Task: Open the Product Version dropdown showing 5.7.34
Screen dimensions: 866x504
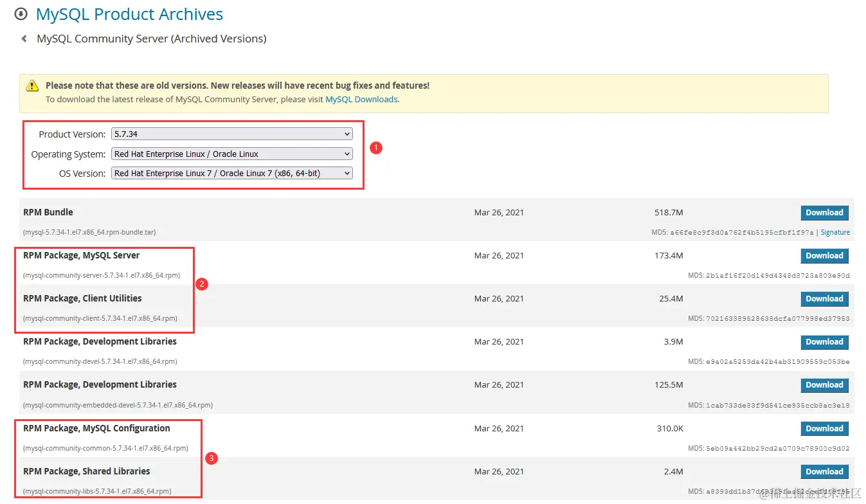Action: point(232,134)
